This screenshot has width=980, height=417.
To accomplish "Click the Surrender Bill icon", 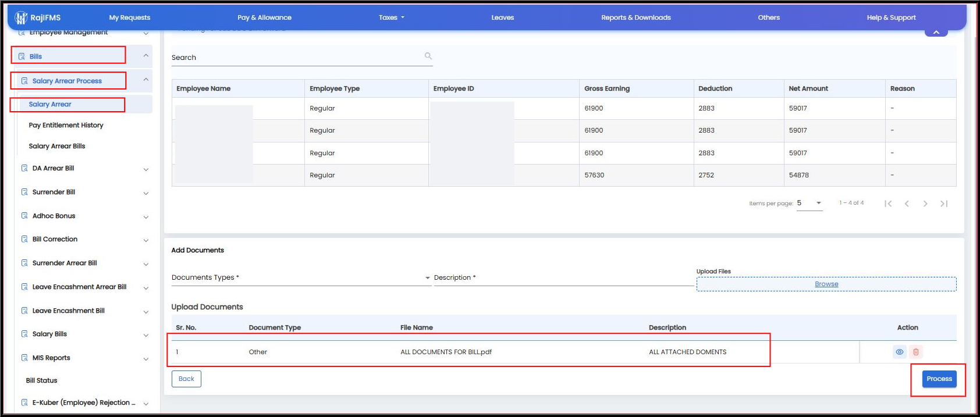I will tap(24, 192).
